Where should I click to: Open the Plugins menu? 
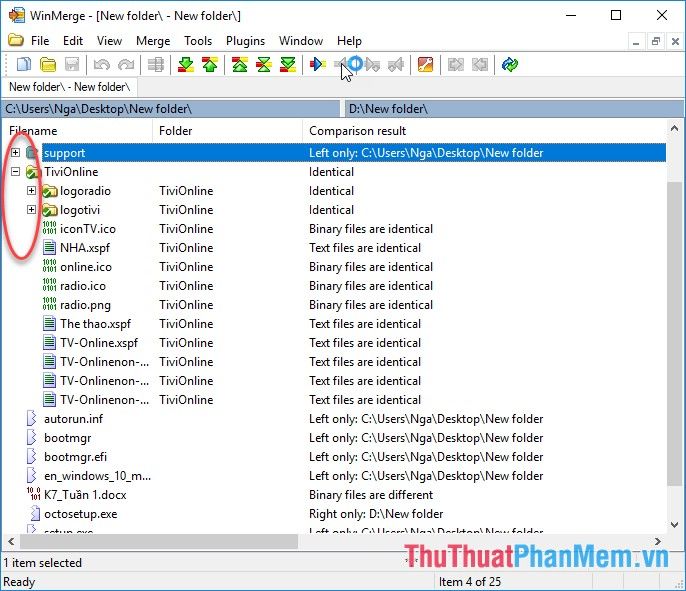point(245,41)
